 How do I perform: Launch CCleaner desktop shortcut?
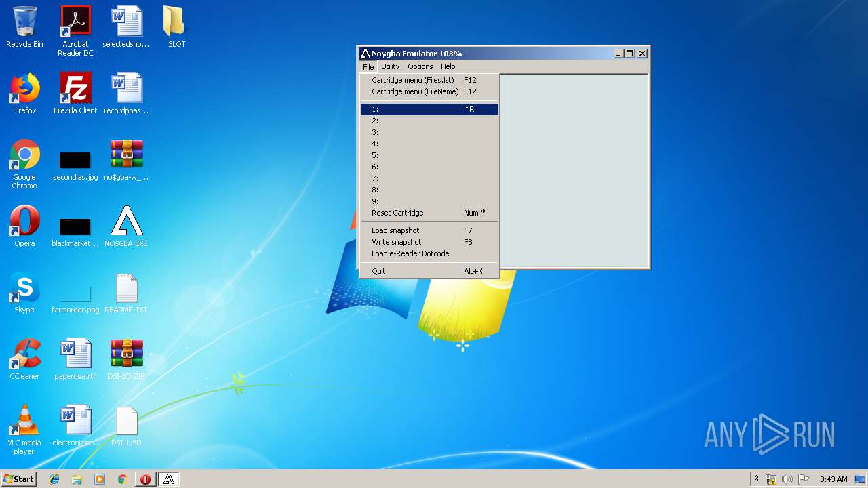pos(24,359)
